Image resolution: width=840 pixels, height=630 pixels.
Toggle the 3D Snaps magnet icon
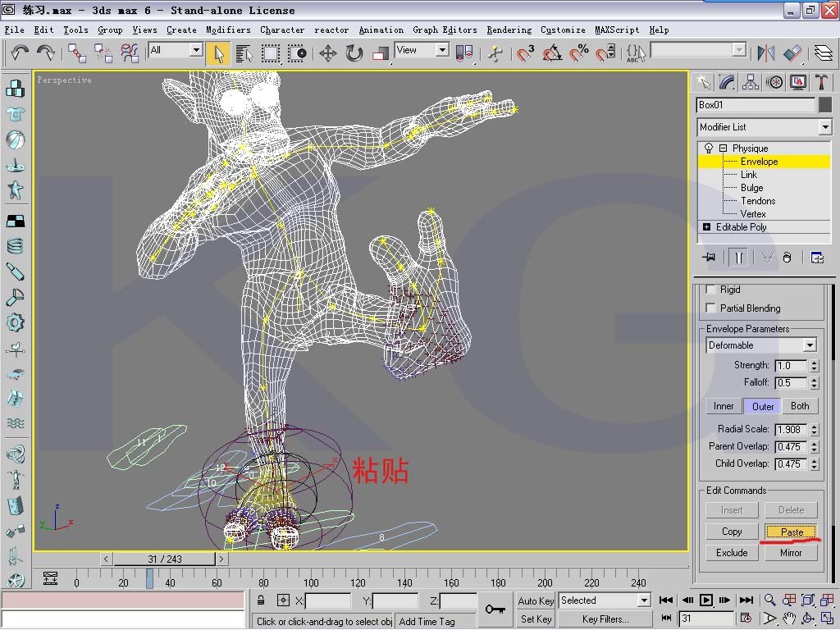(525, 53)
